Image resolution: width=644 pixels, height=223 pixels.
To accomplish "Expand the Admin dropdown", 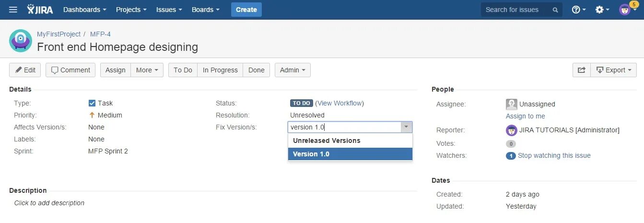I will (x=293, y=70).
